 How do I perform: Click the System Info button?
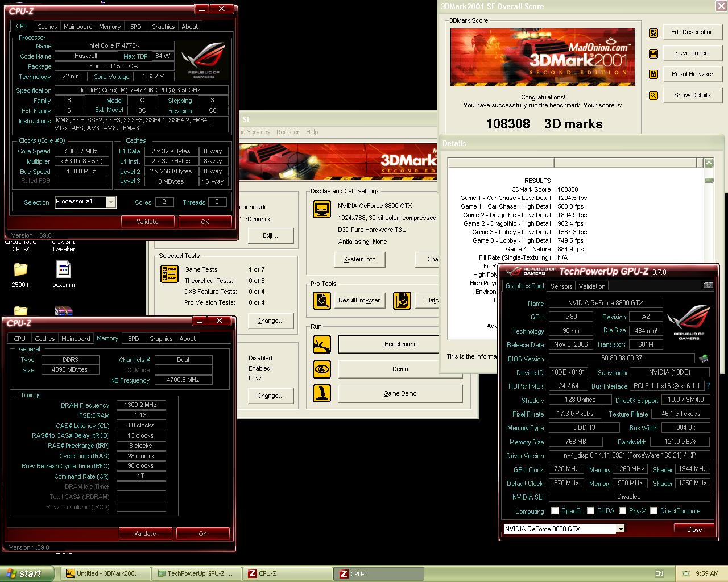click(x=359, y=259)
